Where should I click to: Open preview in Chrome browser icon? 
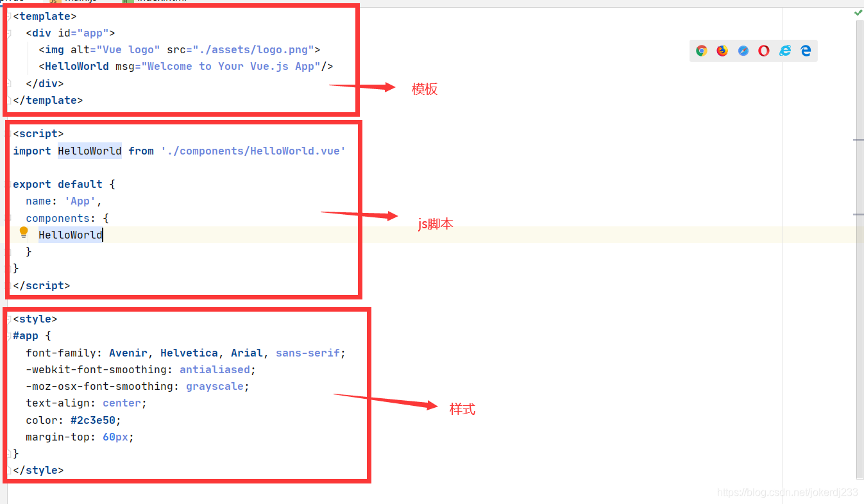point(702,51)
